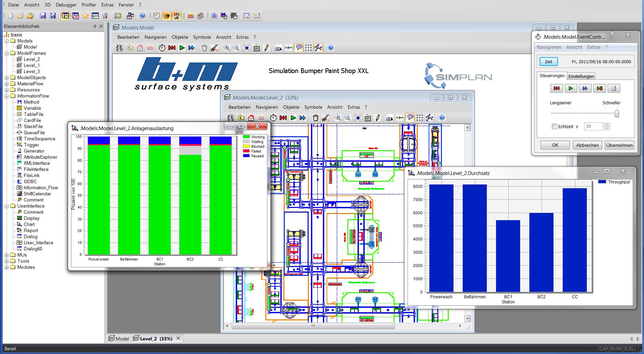Click the simulation interval input field showing 30
Viewport: 644px width, 354px height.
[593, 126]
